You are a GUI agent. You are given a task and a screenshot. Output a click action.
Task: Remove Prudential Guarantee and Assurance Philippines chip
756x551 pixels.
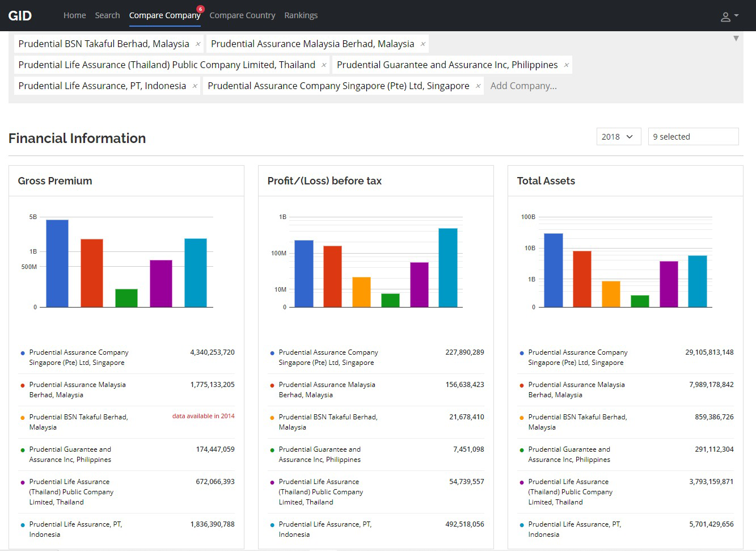pyautogui.click(x=566, y=65)
